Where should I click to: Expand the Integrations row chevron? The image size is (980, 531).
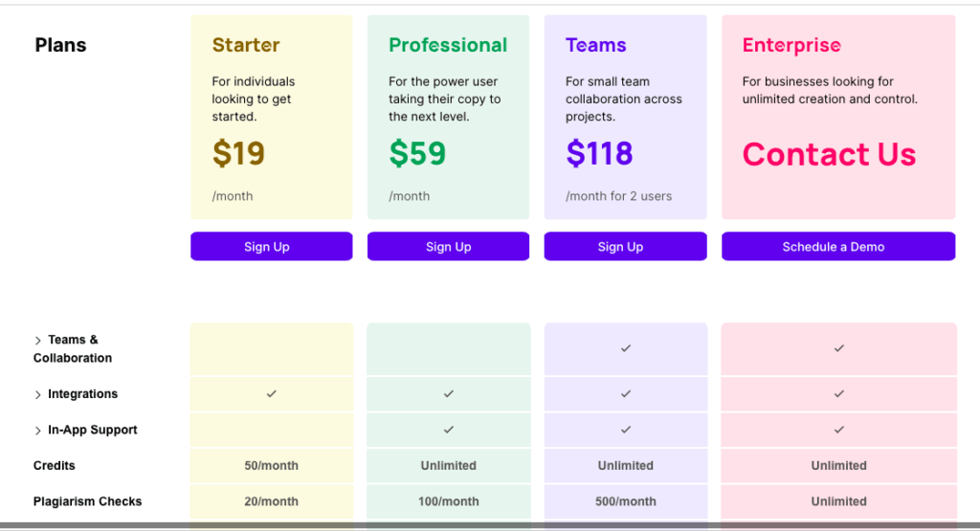37,395
